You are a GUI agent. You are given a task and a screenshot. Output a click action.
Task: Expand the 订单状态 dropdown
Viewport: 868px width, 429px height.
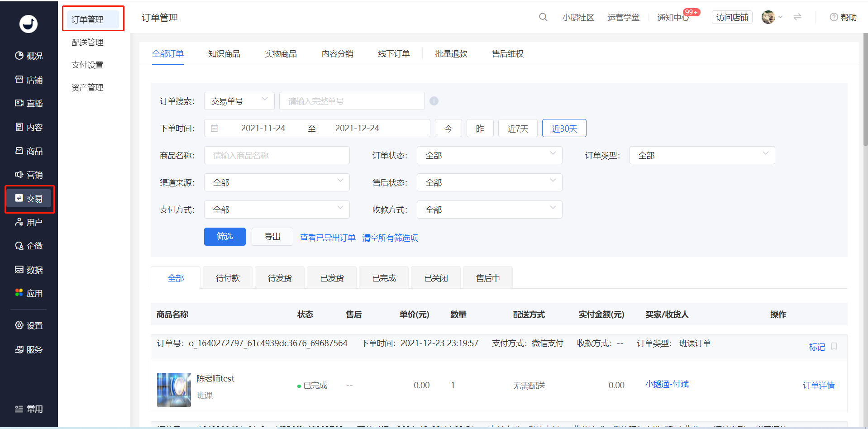[x=490, y=155]
